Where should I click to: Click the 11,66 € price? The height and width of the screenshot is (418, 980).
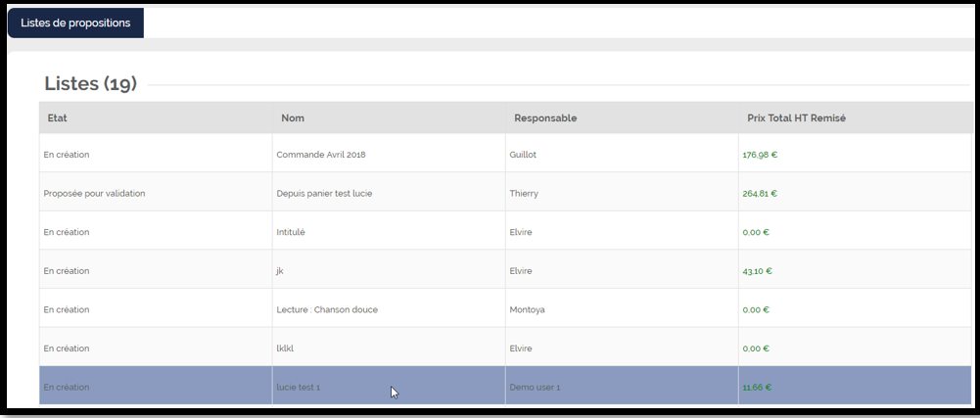757,388
